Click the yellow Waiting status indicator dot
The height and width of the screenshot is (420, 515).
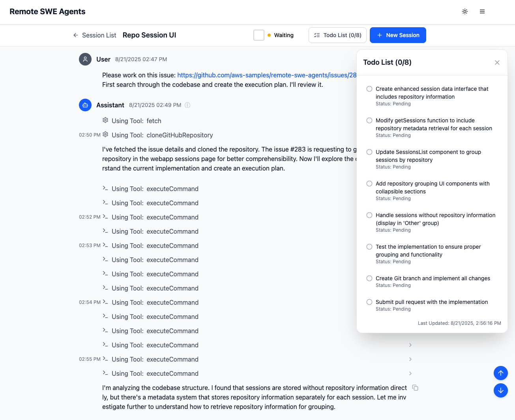tap(269, 35)
